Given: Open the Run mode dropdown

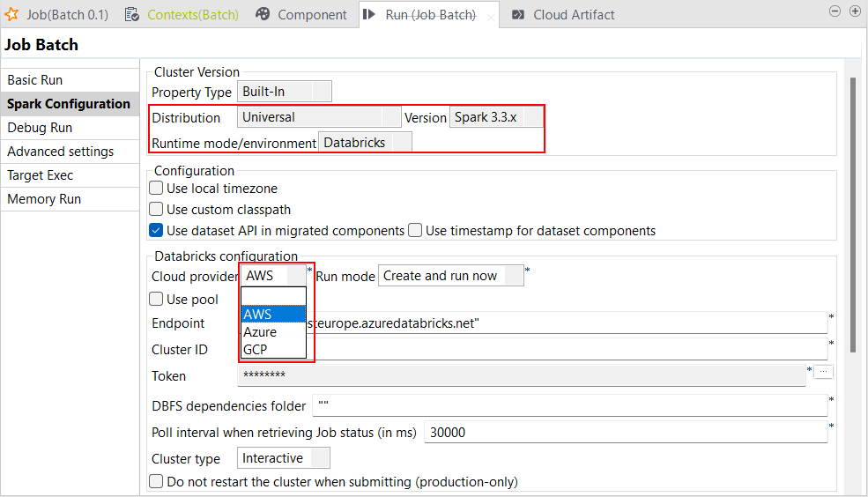Looking at the screenshot, I should pos(450,276).
